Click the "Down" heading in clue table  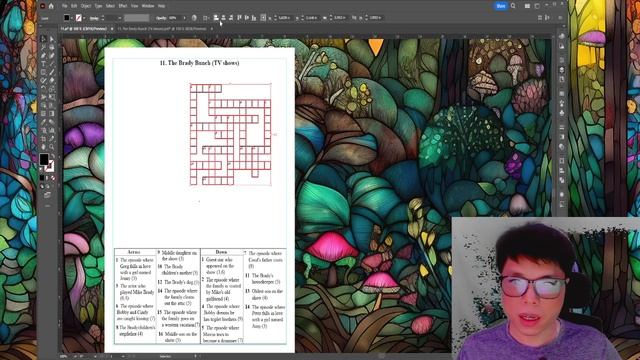221,252
